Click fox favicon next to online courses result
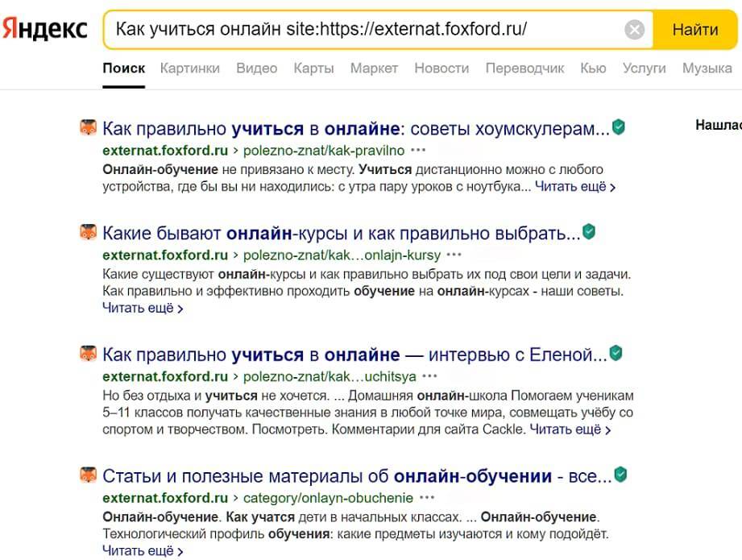The width and height of the screenshot is (742, 560). pos(88,233)
